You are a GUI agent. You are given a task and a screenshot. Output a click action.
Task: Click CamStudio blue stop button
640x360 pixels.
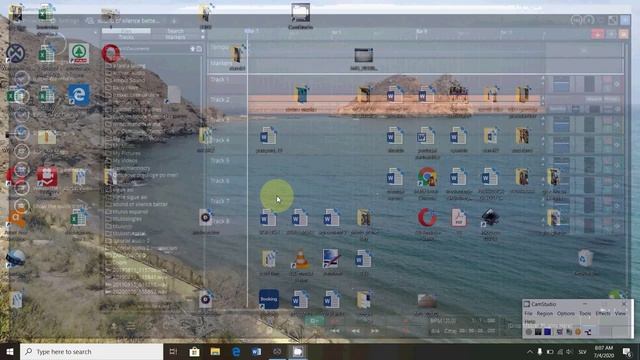point(548,332)
